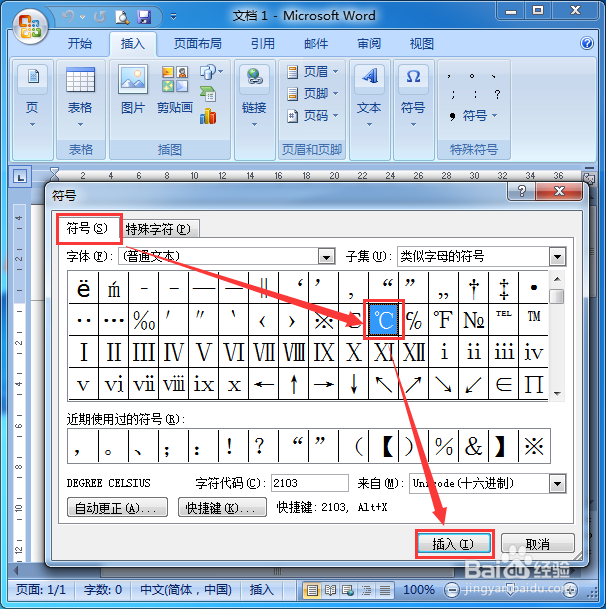Select the 符号(S) dialog tab

(88, 228)
